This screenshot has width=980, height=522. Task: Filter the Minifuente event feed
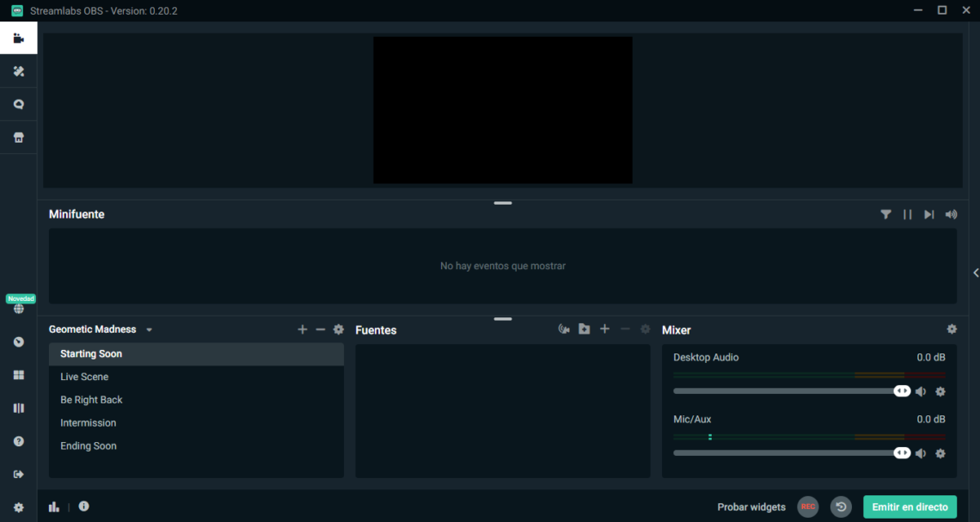pos(886,214)
